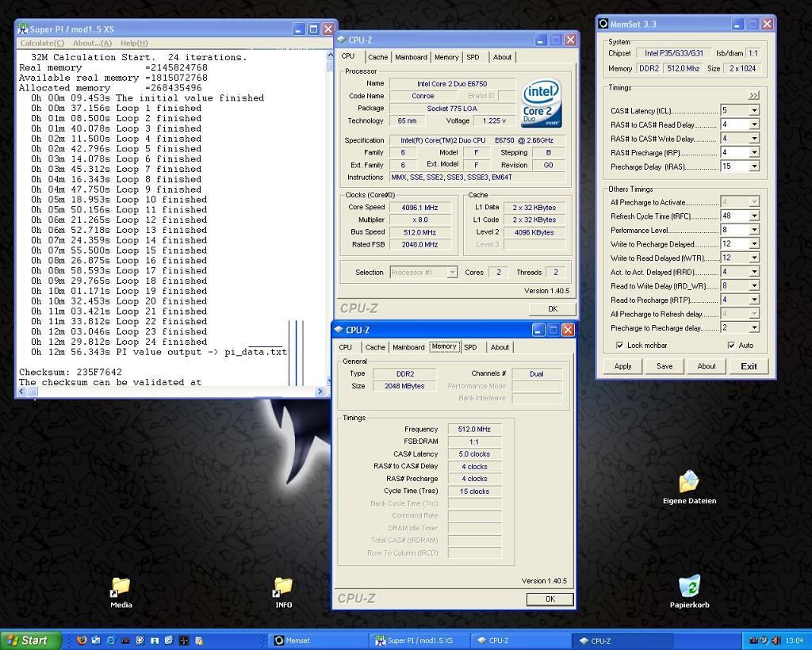Click Super PI vertical scrollbar up arrow

click(330, 55)
